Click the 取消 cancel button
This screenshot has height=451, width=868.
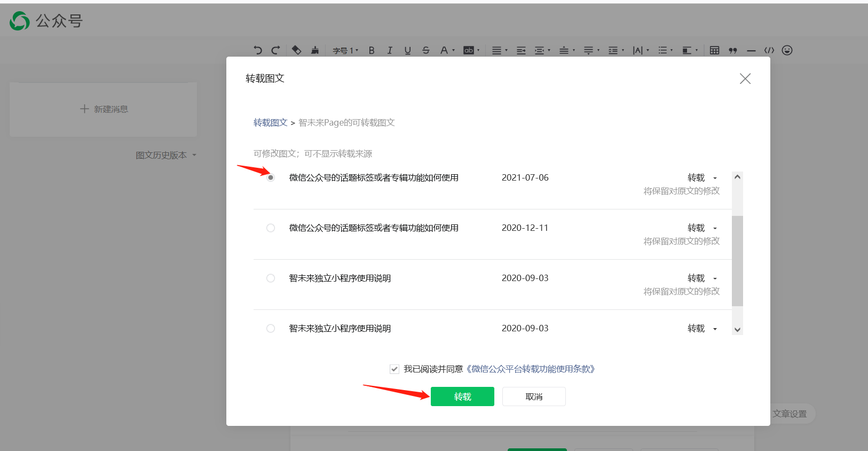[x=534, y=396]
